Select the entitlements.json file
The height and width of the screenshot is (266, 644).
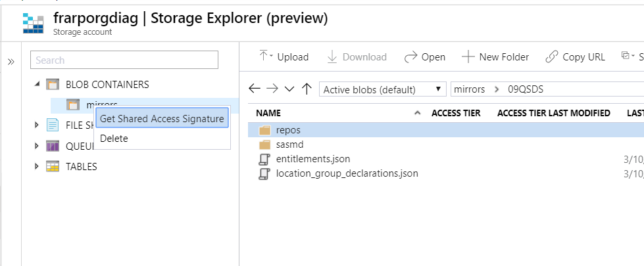[312, 159]
